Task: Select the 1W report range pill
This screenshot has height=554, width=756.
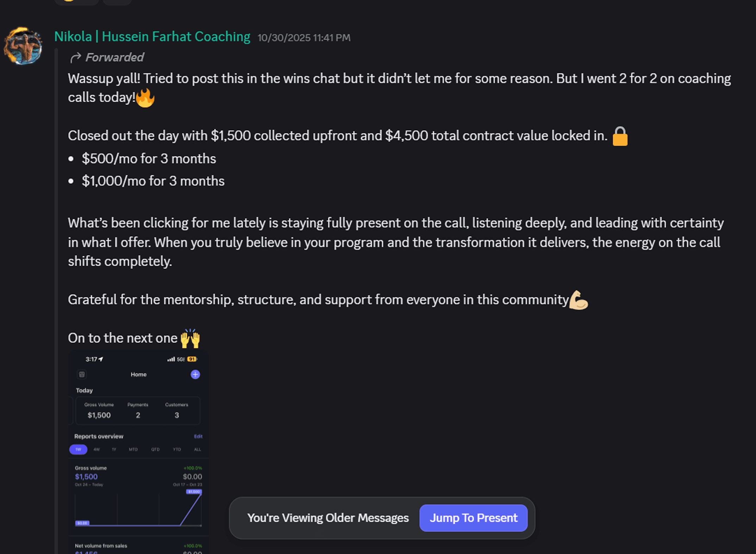Action: pos(78,449)
